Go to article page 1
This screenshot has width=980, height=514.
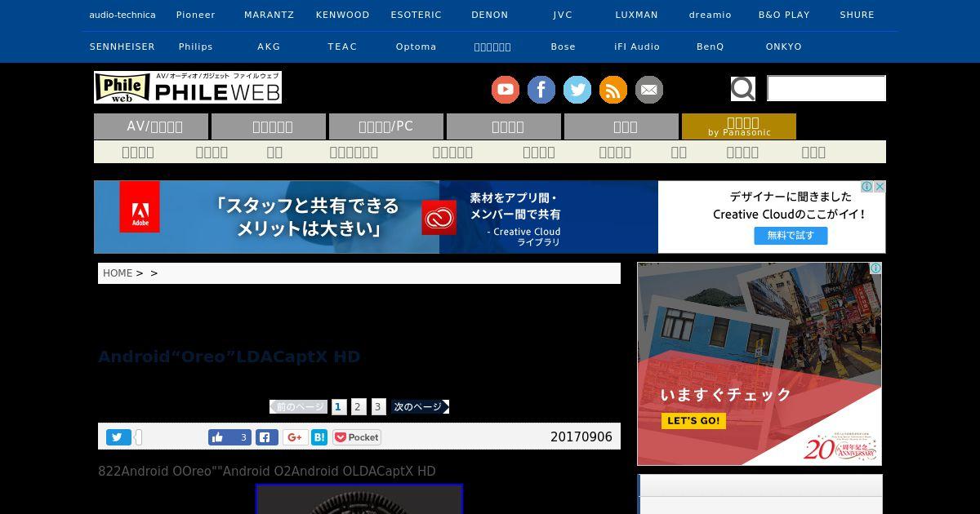pyautogui.click(x=339, y=406)
